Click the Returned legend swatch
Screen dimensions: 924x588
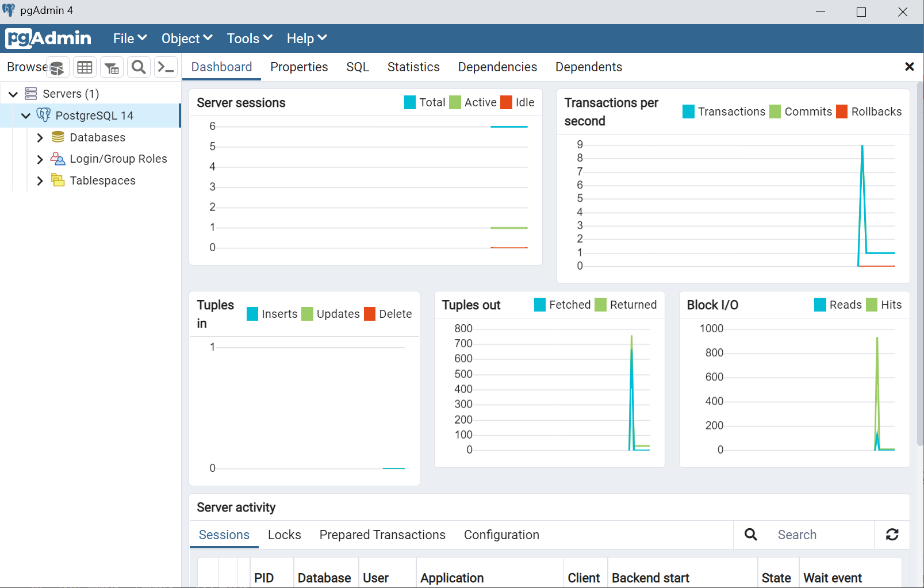(600, 305)
